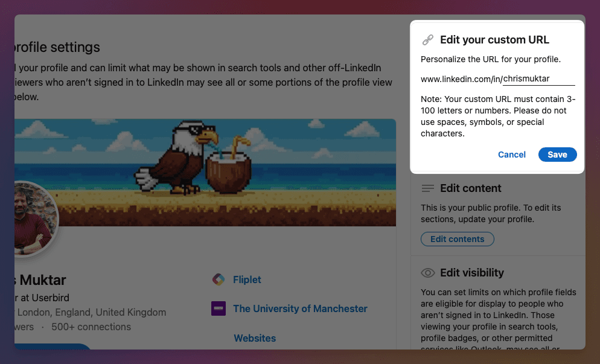Image resolution: width=600 pixels, height=364 pixels.
Task: Open the Fliplet company link
Action: [x=247, y=279]
